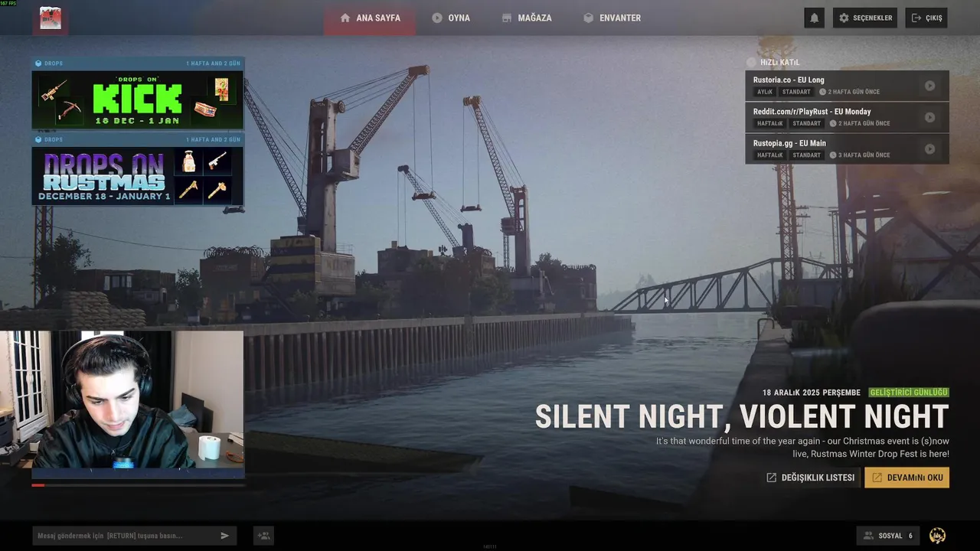Go to the MAĞAZA tab

point(527,18)
